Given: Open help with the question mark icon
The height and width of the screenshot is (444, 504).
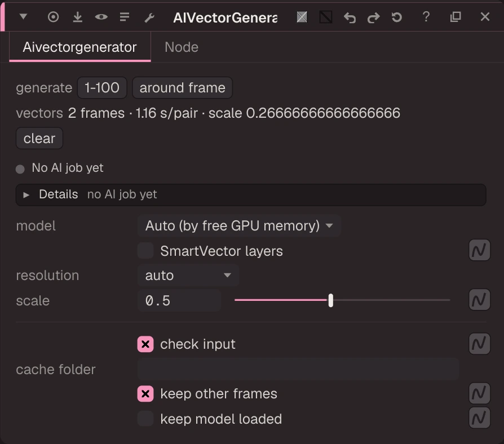Looking at the screenshot, I should [x=426, y=17].
